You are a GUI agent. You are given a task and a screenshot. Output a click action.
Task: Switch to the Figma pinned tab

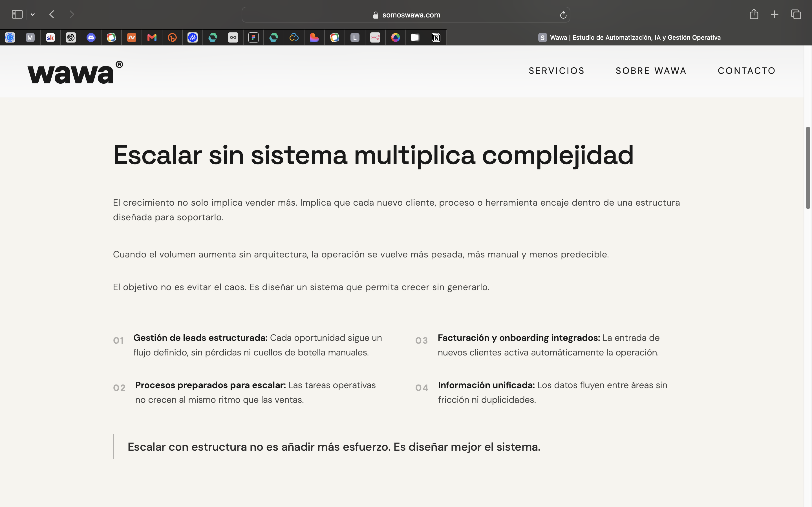pos(253,37)
